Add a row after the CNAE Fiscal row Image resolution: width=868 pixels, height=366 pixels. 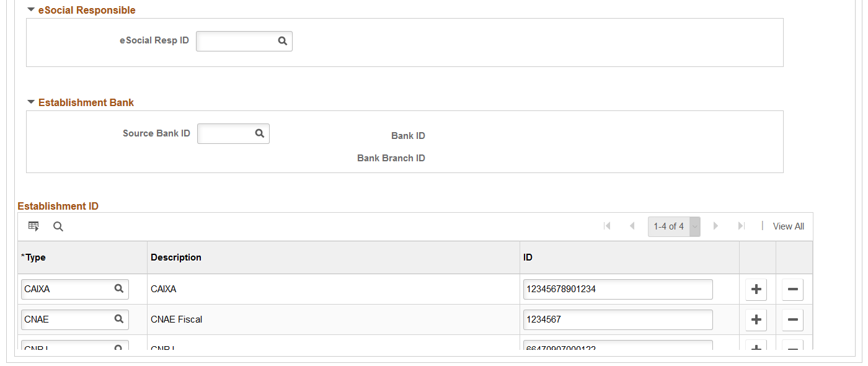point(756,320)
